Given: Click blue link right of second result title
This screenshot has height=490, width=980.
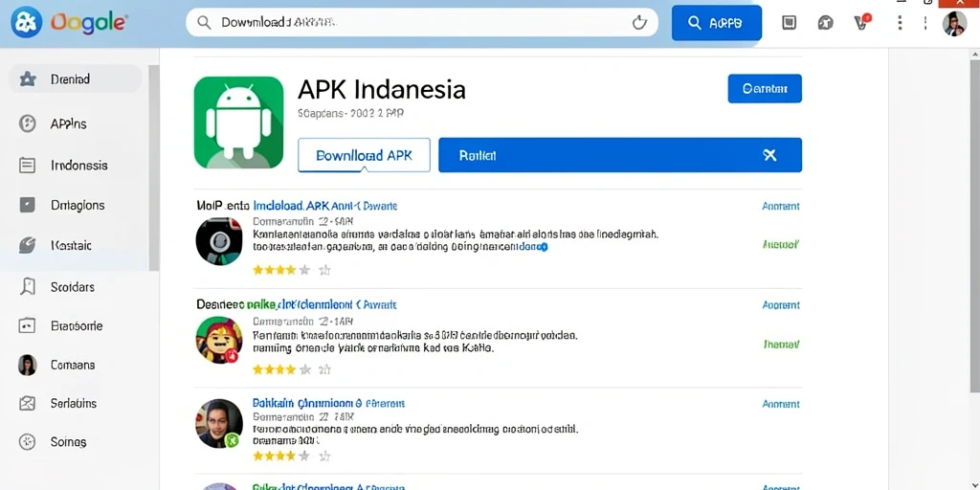Looking at the screenshot, I should pyautogui.click(x=781, y=305).
